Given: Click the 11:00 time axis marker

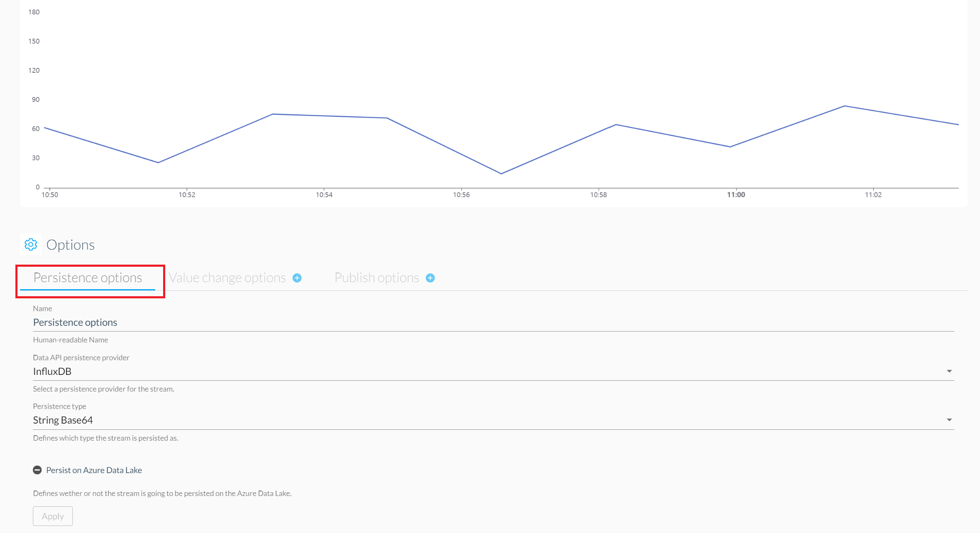Looking at the screenshot, I should 736,195.
